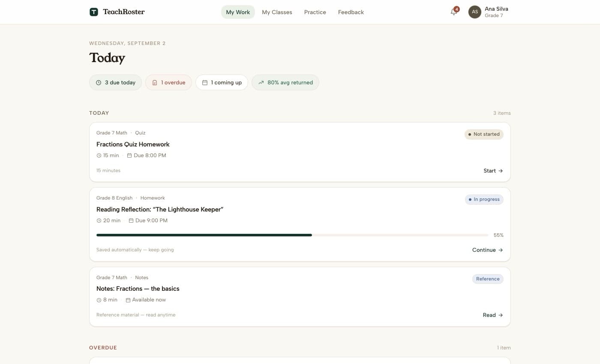600x364 pixels.
Task: Click the Reading Reflection progress bar
Action: (x=292, y=235)
